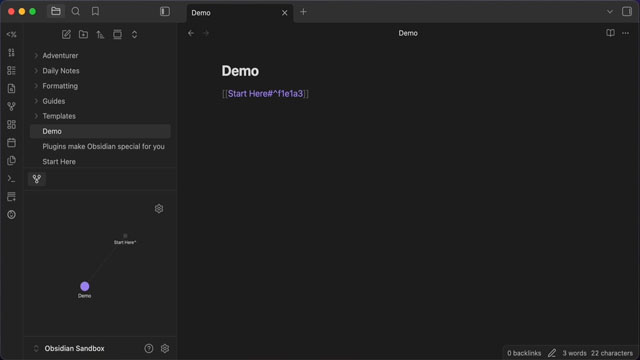
Task: Click the '3 words' status bar entry
Action: [x=574, y=353]
